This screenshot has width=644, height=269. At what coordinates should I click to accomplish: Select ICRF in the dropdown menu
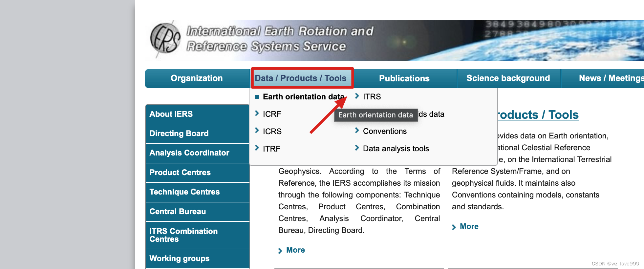point(272,114)
